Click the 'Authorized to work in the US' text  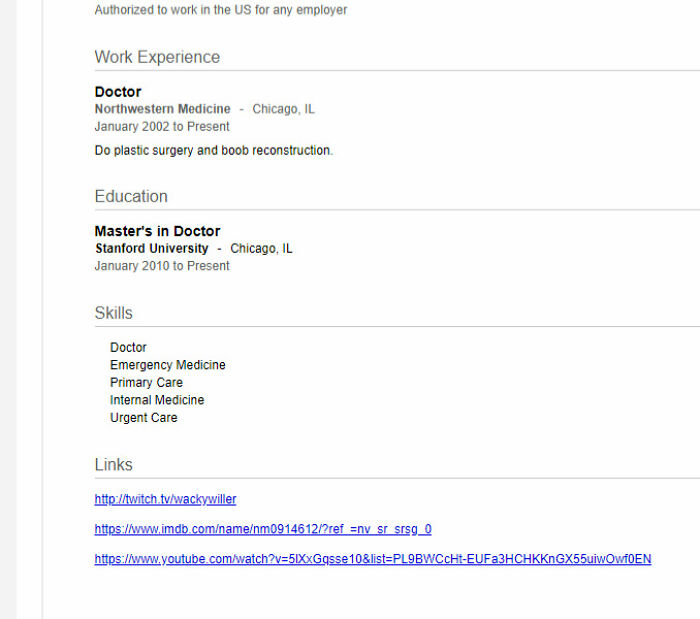click(x=221, y=10)
